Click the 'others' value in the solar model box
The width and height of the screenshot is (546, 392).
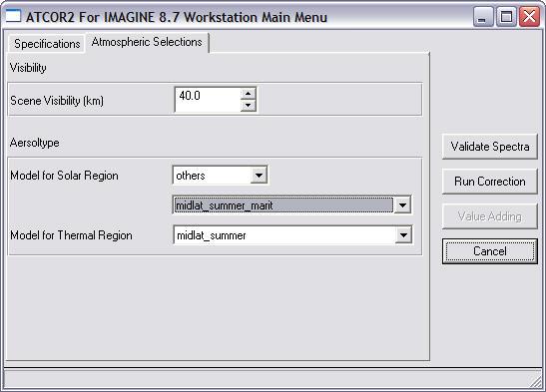point(191,176)
